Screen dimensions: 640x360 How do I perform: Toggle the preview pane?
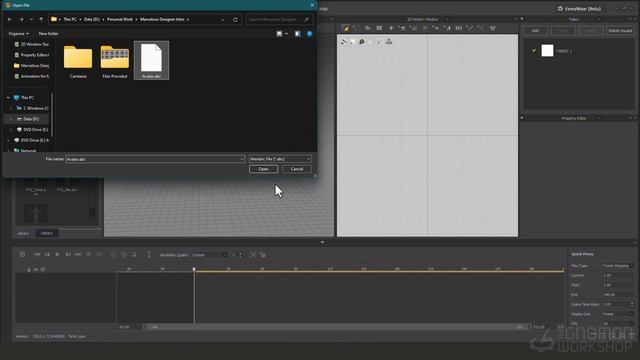click(298, 34)
